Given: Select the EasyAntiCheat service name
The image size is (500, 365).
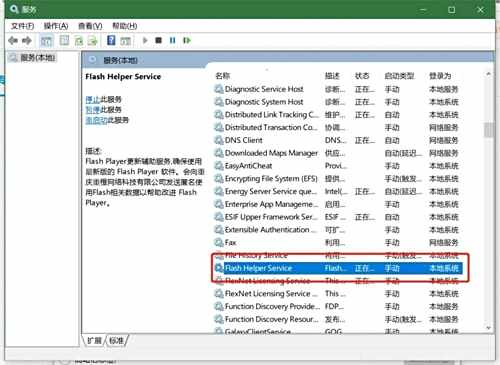Looking at the screenshot, I should tap(248, 166).
